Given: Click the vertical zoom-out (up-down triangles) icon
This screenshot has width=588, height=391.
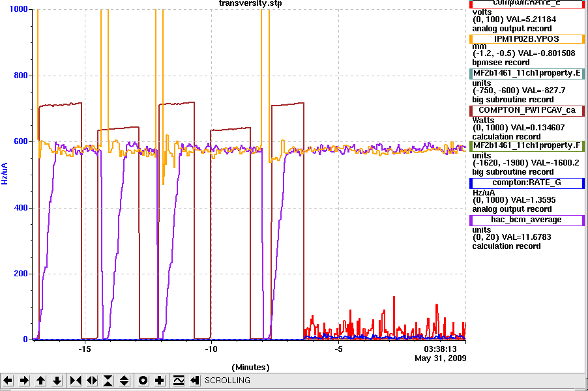Looking at the screenshot, I should click(125, 381).
